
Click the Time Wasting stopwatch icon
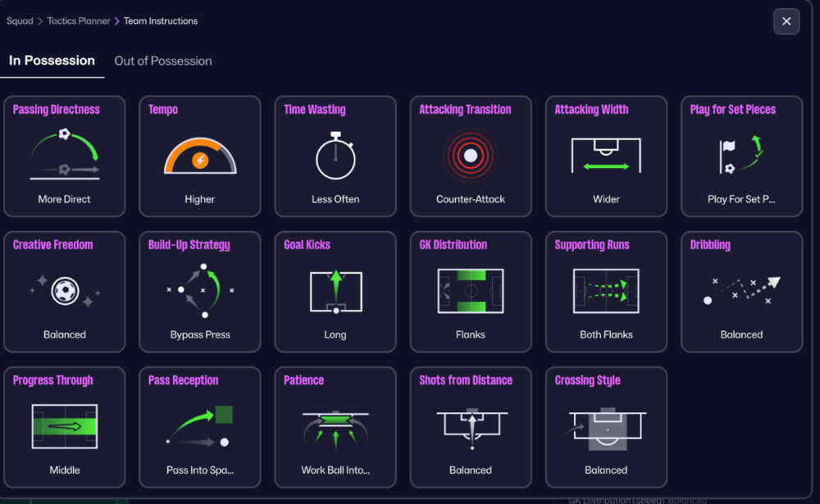coord(335,155)
